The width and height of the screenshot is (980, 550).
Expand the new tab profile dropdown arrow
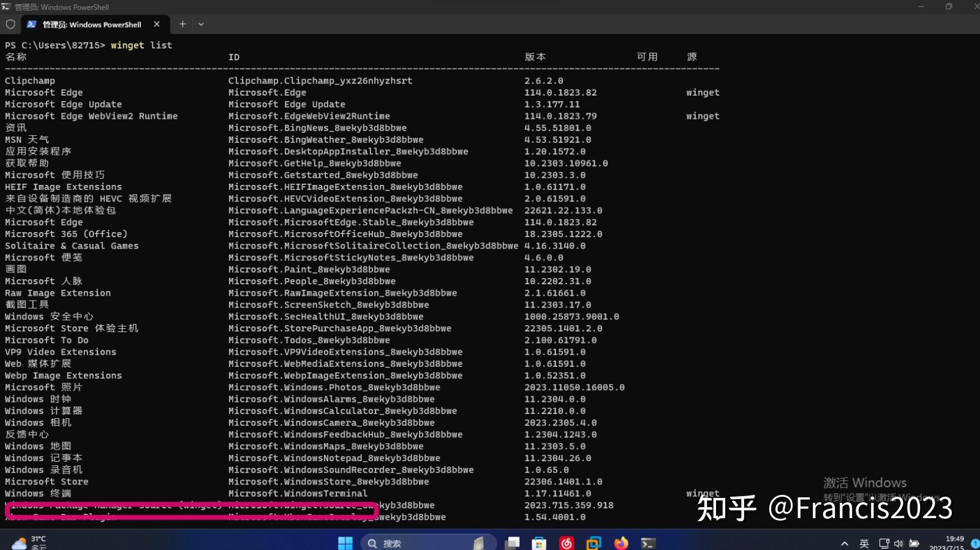coord(201,24)
